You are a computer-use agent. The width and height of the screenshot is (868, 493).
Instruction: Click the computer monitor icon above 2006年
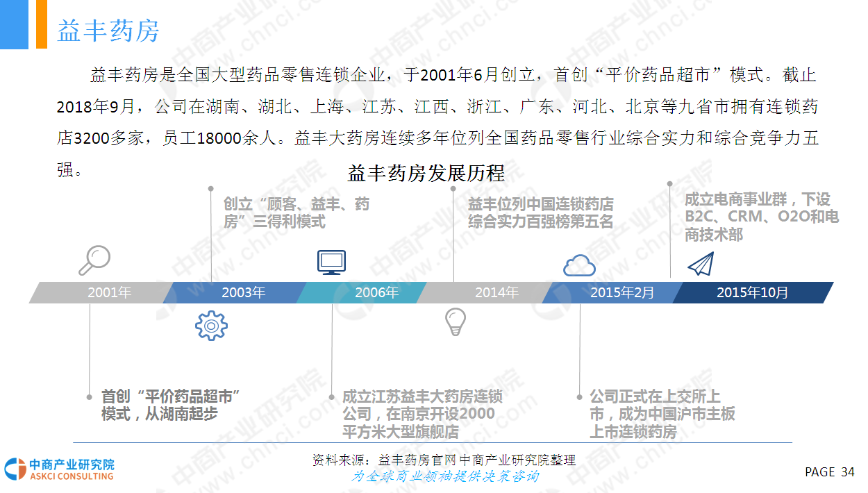point(331,262)
